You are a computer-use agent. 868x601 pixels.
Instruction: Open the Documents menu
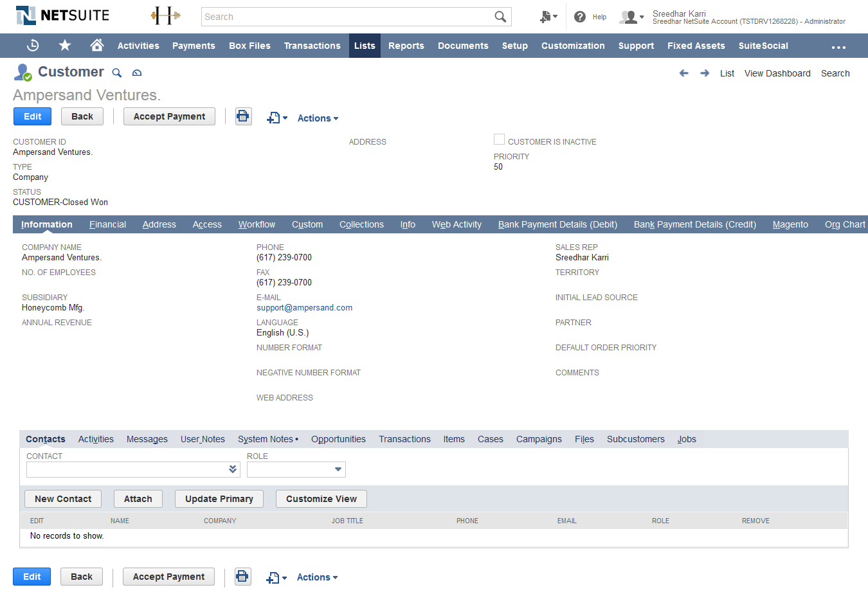tap(463, 46)
